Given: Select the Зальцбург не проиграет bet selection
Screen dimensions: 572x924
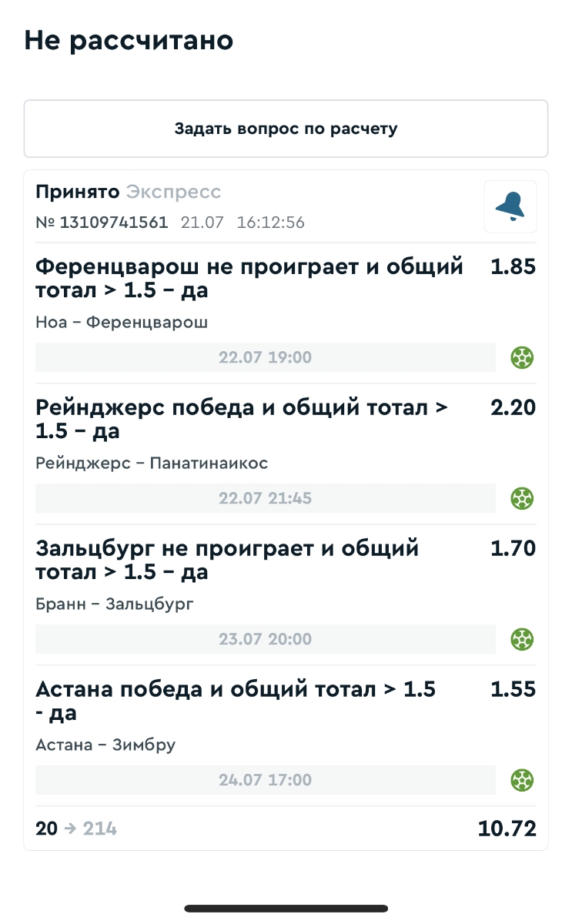Looking at the screenshot, I should click(227, 561).
